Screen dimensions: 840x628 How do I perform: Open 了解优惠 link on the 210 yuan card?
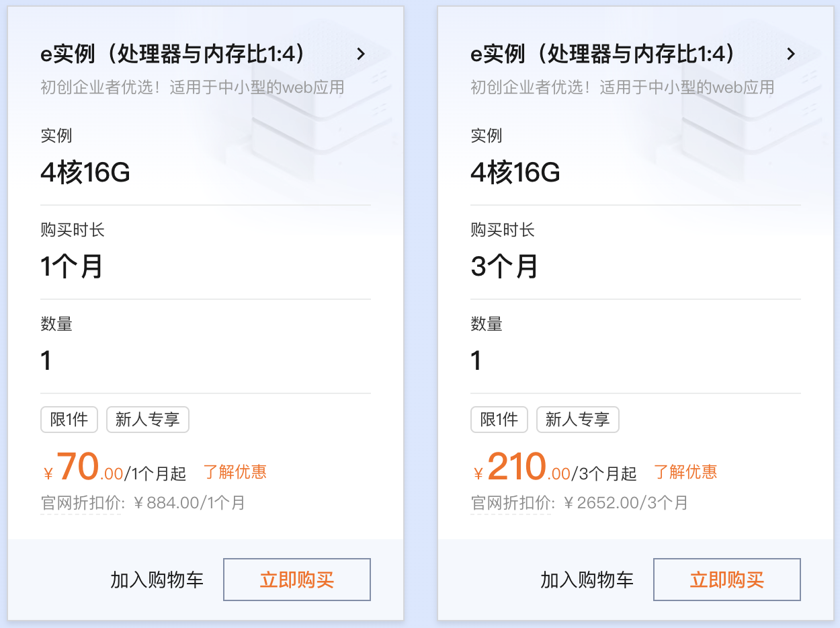tap(685, 472)
